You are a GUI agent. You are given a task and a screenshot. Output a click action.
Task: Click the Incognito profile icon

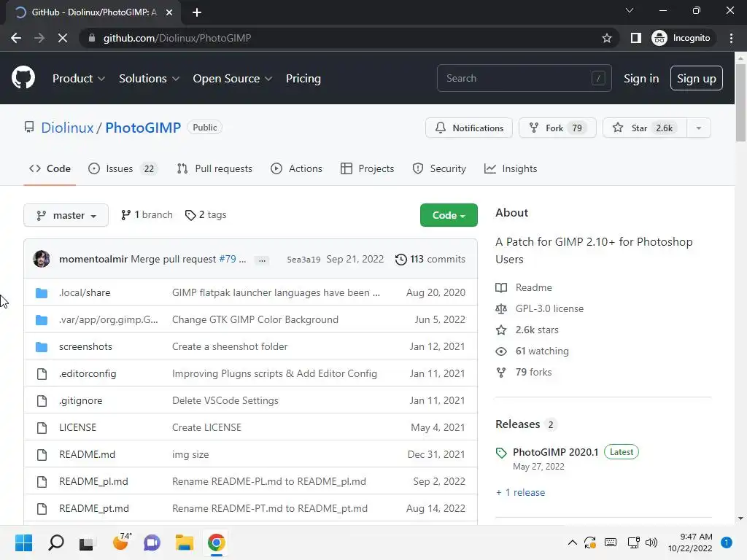pyautogui.click(x=659, y=38)
